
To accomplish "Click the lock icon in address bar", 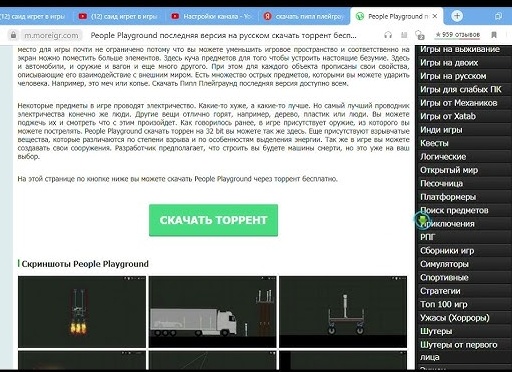I will tap(13, 35).
